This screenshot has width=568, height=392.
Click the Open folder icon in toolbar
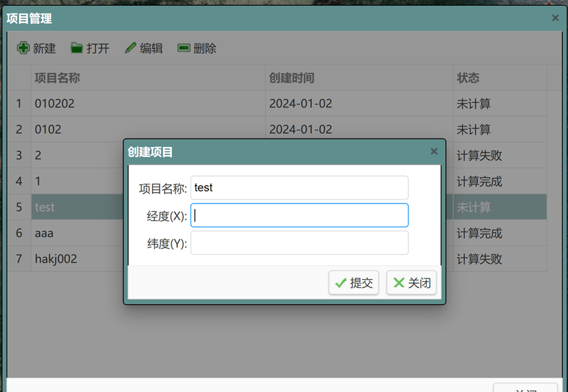(x=77, y=48)
